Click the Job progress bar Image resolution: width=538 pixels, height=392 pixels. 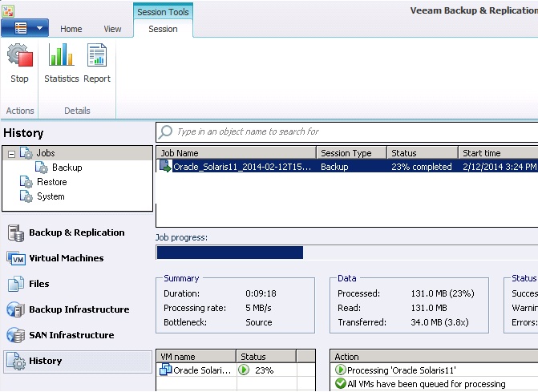click(347, 253)
